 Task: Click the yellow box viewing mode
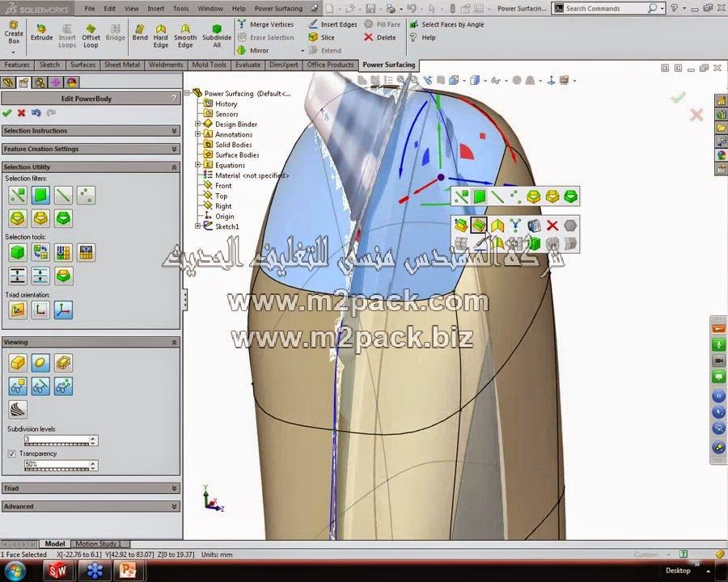tap(18, 363)
